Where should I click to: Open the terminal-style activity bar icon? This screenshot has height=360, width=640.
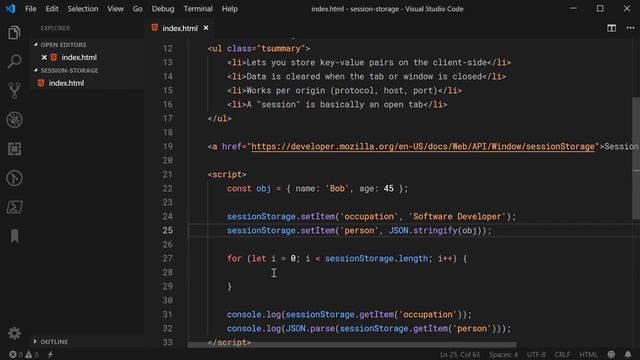tap(14, 207)
